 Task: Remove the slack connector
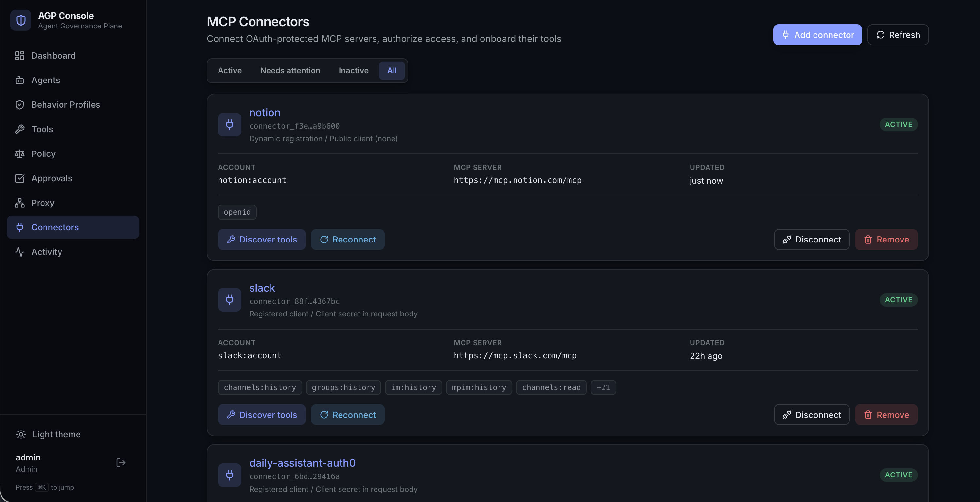(886, 415)
